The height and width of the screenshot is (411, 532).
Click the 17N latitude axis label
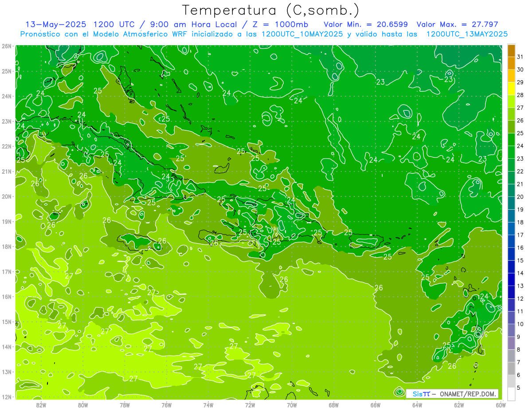tap(6, 271)
